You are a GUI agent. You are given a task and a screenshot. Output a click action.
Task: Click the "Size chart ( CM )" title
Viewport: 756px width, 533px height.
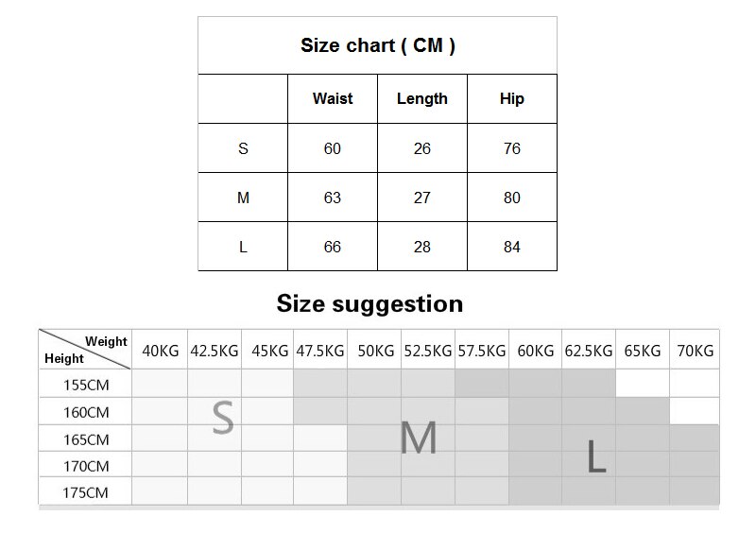tap(377, 45)
